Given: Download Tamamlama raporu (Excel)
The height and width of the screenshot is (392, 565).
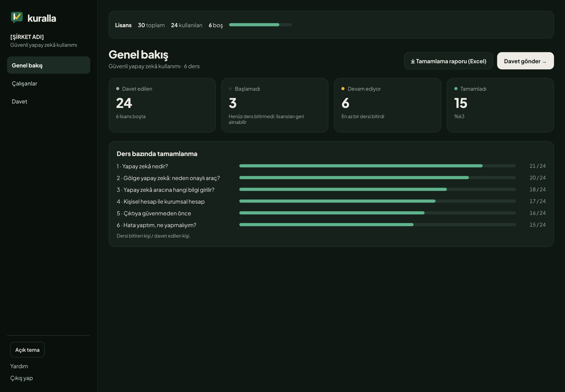Looking at the screenshot, I should pos(448,61).
